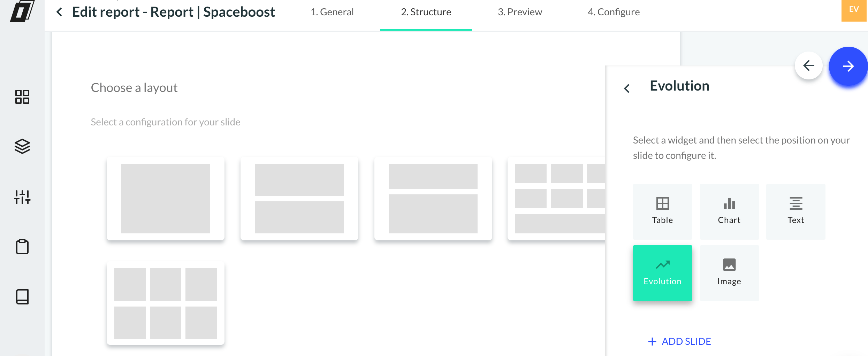Open the book icon in sidebar
868x356 pixels.
pyautogui.click(x=22, y=297)
